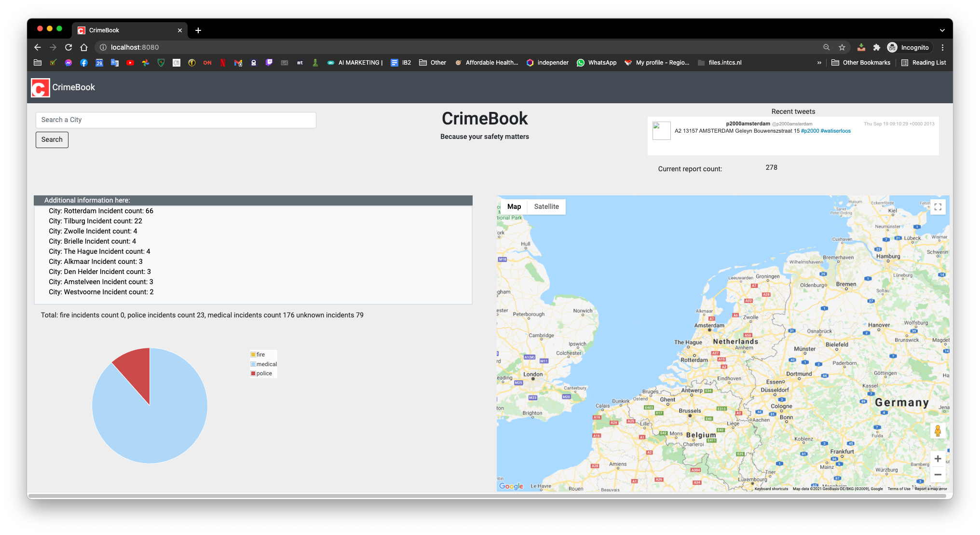
Task: Click the fullscreen expand icon on map
Action: point(938,207)
